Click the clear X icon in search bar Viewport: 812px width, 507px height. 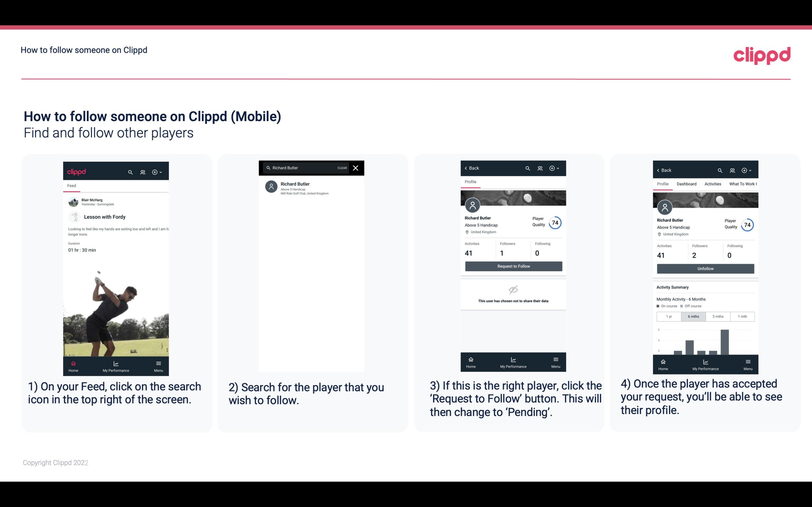pos(356,168)
